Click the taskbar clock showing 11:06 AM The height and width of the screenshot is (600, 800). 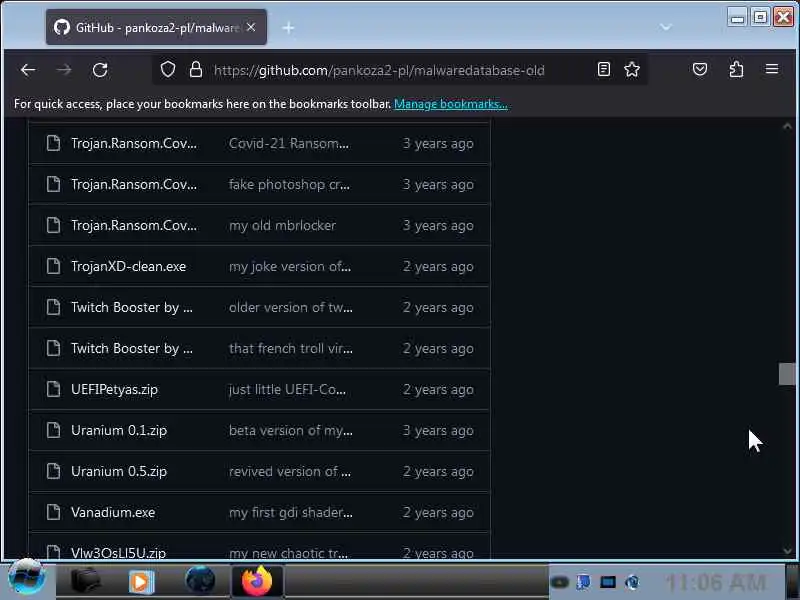pyautogui.click(x=715, y=582)
